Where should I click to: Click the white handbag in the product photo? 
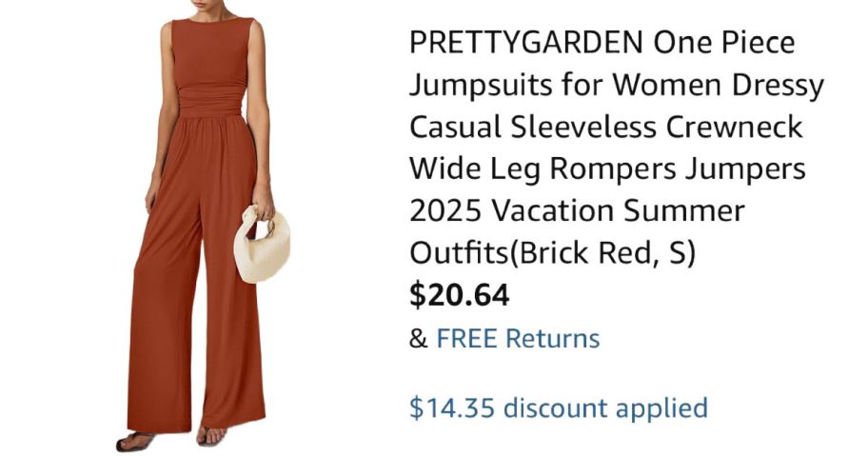(262, 244)
